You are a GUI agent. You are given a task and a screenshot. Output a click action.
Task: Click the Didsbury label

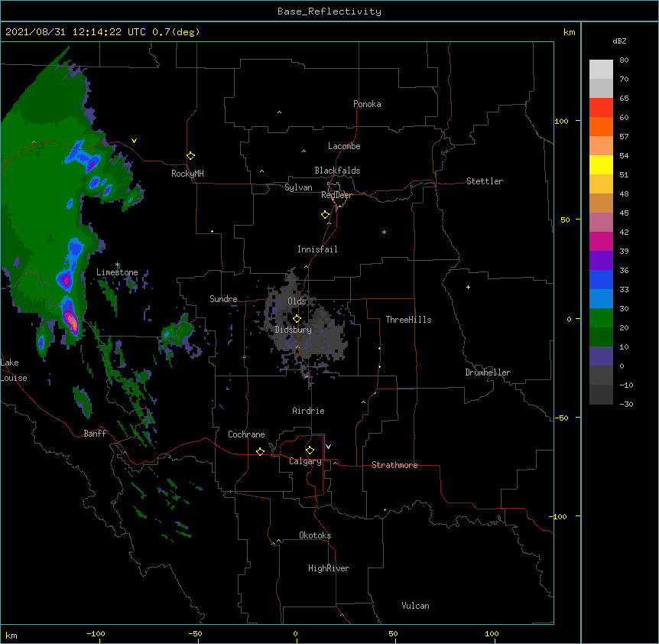click(294, 330)
